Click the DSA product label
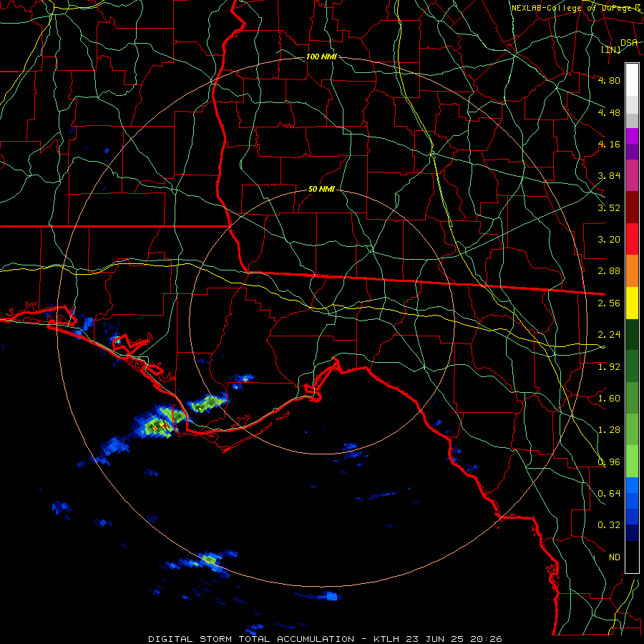The height and width of the screenshot is (644, 644). pyautogui.click(x=629, y=42)
